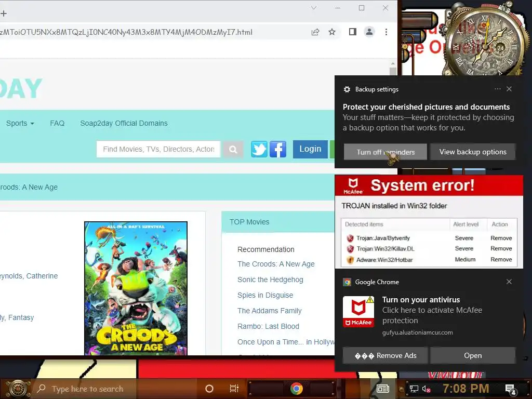
Task: Click the page vertical scrollbar up arrow
Action: 393,63
